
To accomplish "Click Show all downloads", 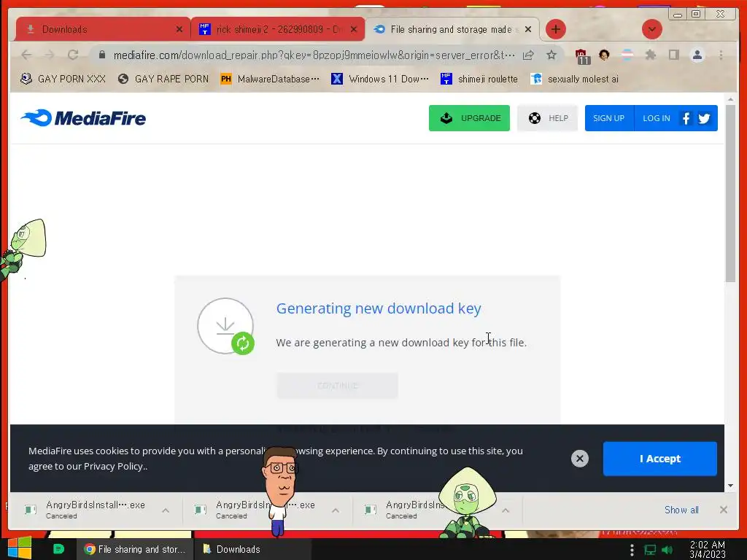I will [x=681, y=510].
